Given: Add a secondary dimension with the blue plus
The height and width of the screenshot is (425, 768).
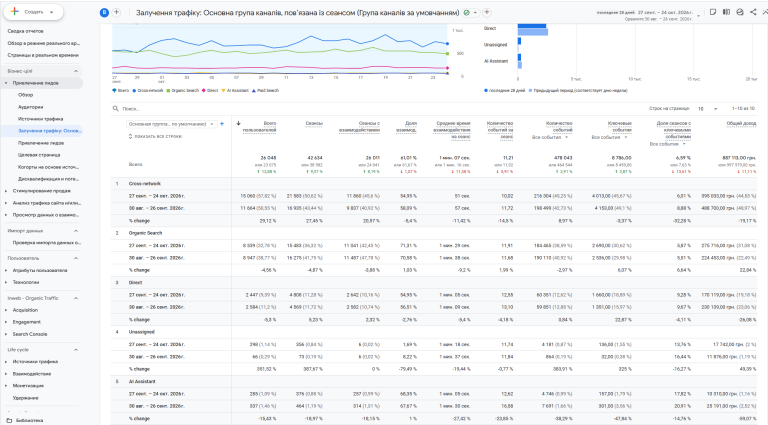Looking at the screenshot, I should 222,124.
